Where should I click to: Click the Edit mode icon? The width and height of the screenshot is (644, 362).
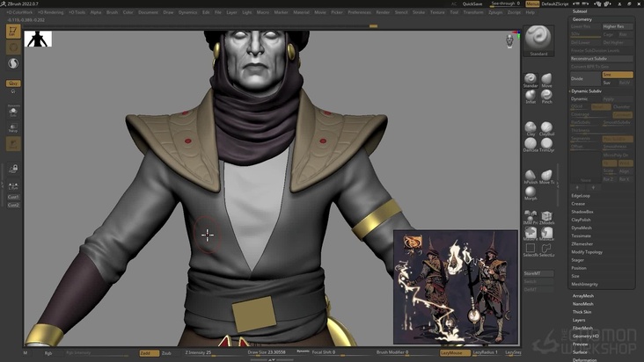13,31
